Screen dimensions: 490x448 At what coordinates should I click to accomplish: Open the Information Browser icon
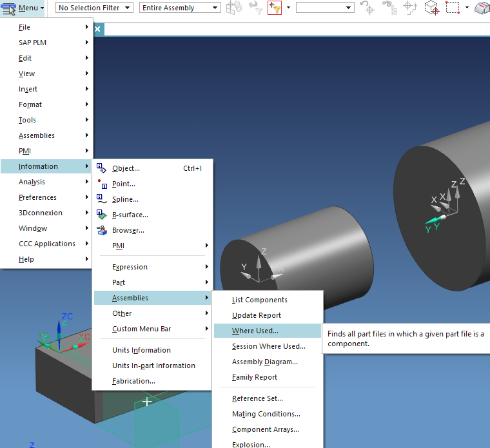pyautogui.click(x=101, y=230)
